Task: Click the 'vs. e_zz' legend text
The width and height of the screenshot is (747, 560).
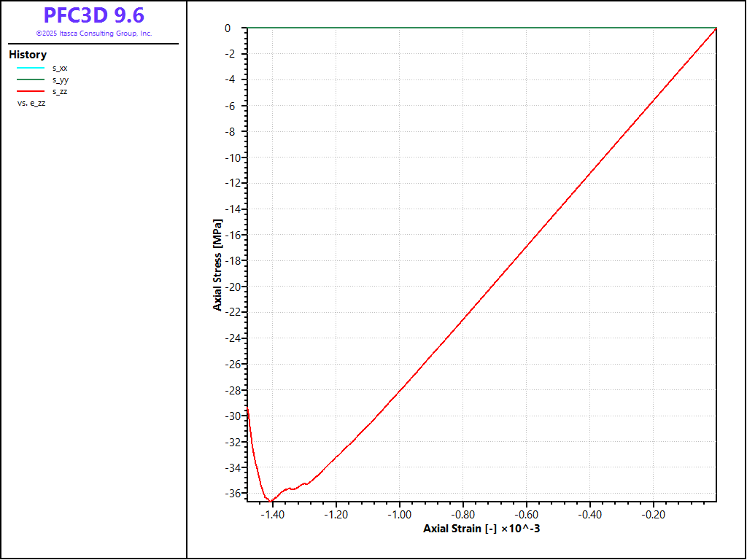Action: tap(31, 103)
